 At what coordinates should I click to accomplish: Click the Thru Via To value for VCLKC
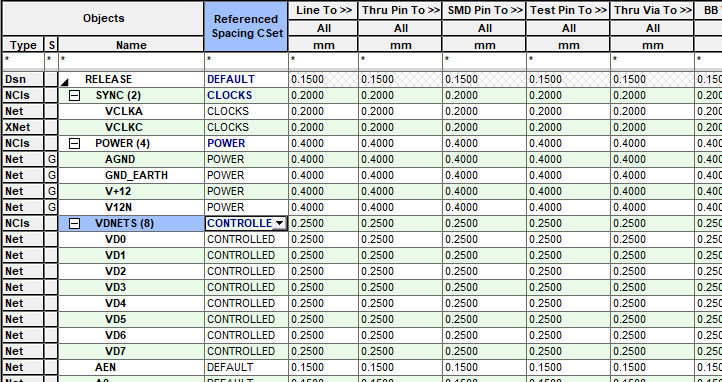click(x=652, y=127)
